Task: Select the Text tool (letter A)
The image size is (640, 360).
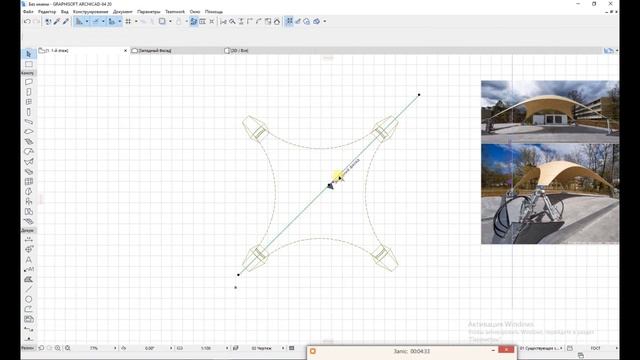Action: (29, 260)
